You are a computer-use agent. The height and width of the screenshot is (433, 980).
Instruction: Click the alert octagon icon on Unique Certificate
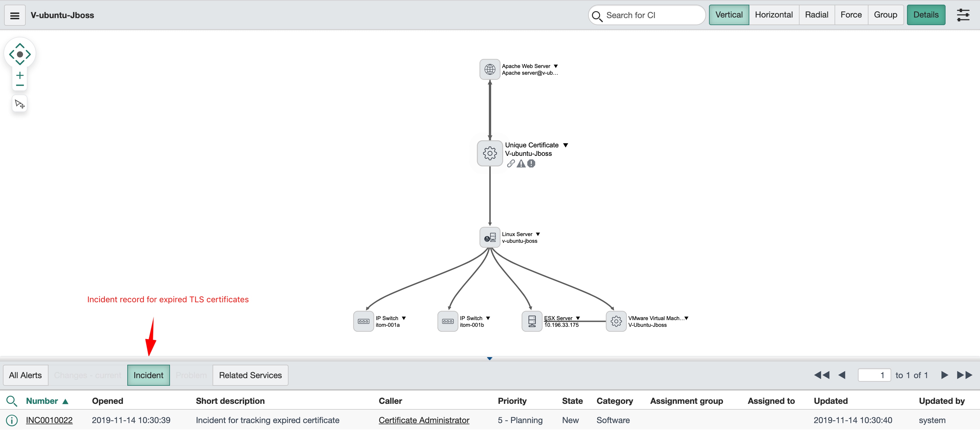click(x=531, y=163)
